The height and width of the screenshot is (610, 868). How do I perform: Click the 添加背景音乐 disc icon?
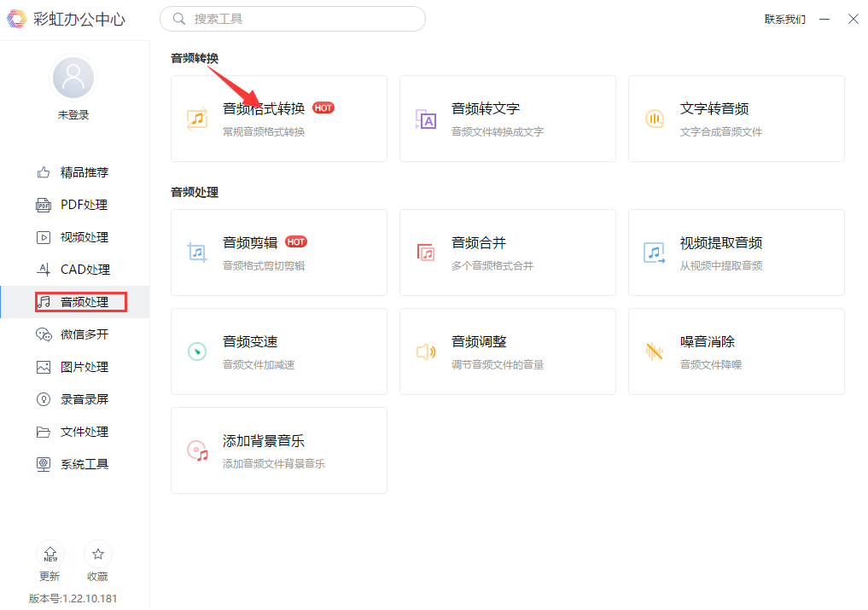[197, 450]
